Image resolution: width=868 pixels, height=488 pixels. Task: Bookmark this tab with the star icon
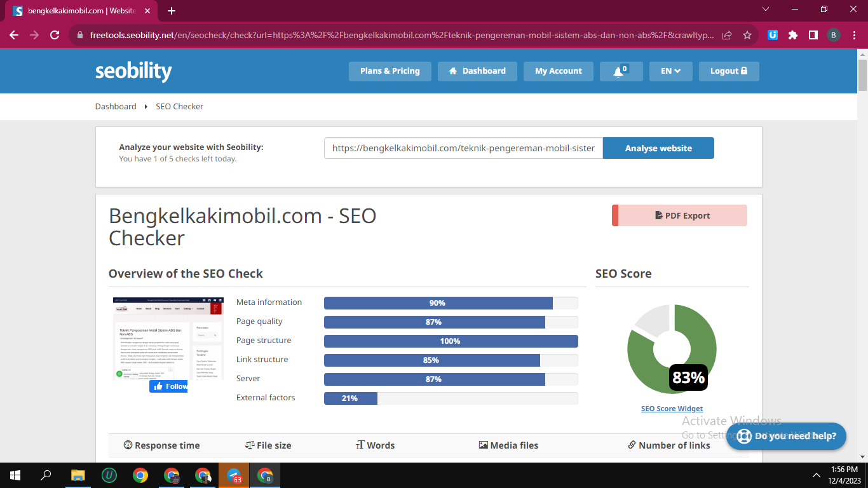tap(747, 36)
